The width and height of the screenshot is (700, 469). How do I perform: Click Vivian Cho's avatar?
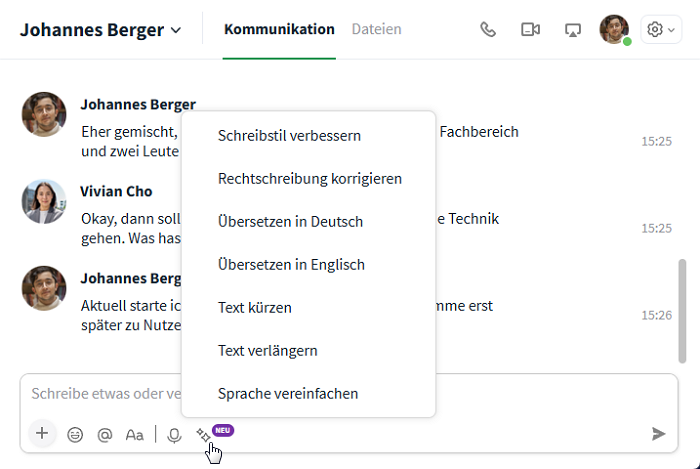[44, 201]
